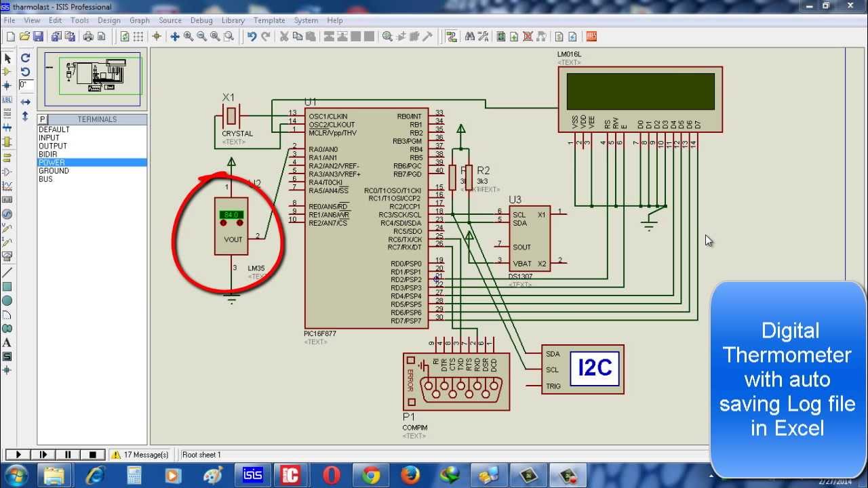Select BIDIR terminal type
Screen dimensions: 868x488
pyautogui.click(x=92, y=155)
